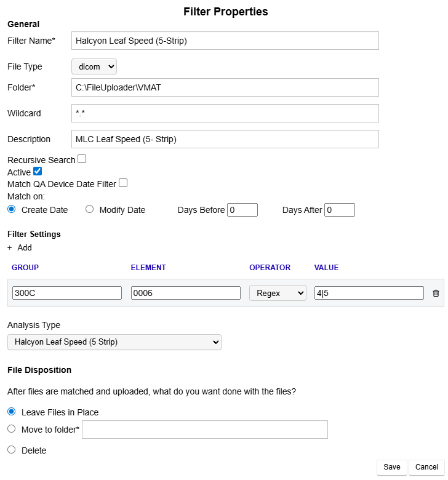Click the Group field containing 300C
The width and height of the screenshot is (448, 480).
66,294
